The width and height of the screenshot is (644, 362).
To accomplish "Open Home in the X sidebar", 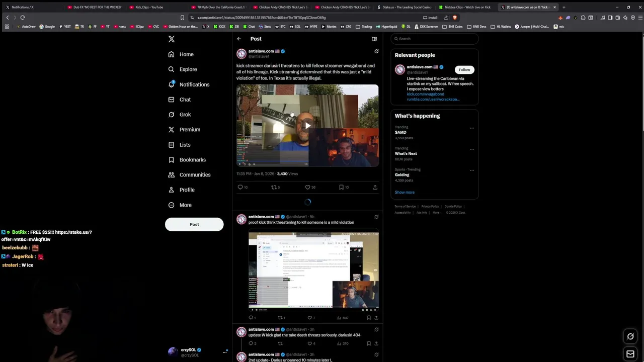I will (x=181, y=54).
